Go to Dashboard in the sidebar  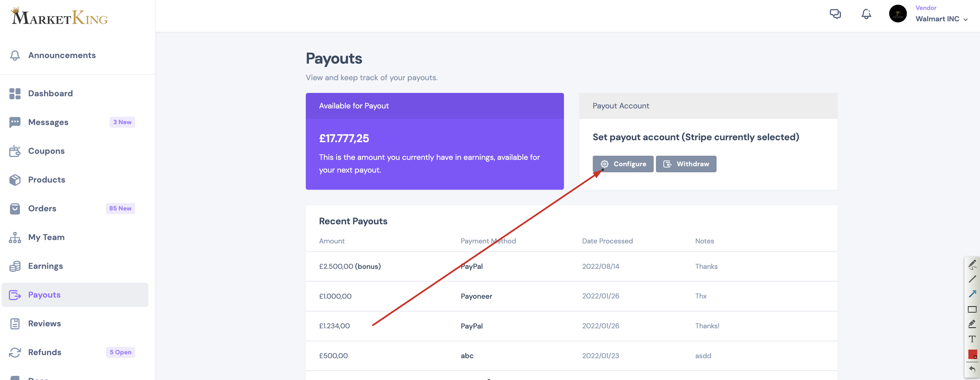point(50,93)
